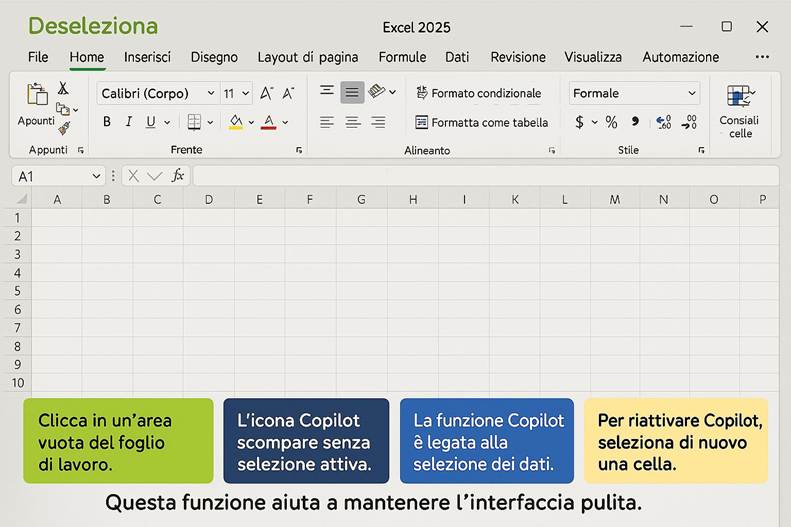The width and height of the screenshot is (791, 527).
Task: Decrease font size with smaller A icon
Action: [x=288, y=93]
